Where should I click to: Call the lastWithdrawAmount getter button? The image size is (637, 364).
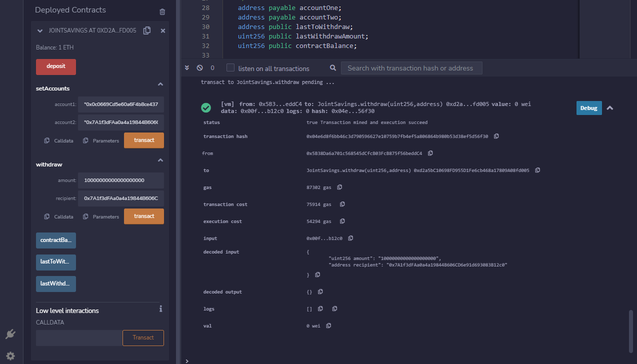(x=56, y=284)
